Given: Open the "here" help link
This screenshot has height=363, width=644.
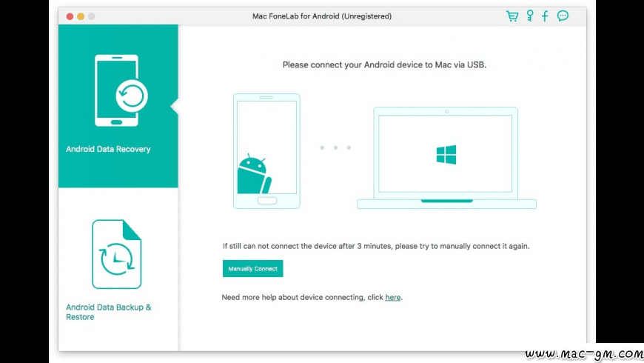Looking at the screenshot, I should (392, 297).
